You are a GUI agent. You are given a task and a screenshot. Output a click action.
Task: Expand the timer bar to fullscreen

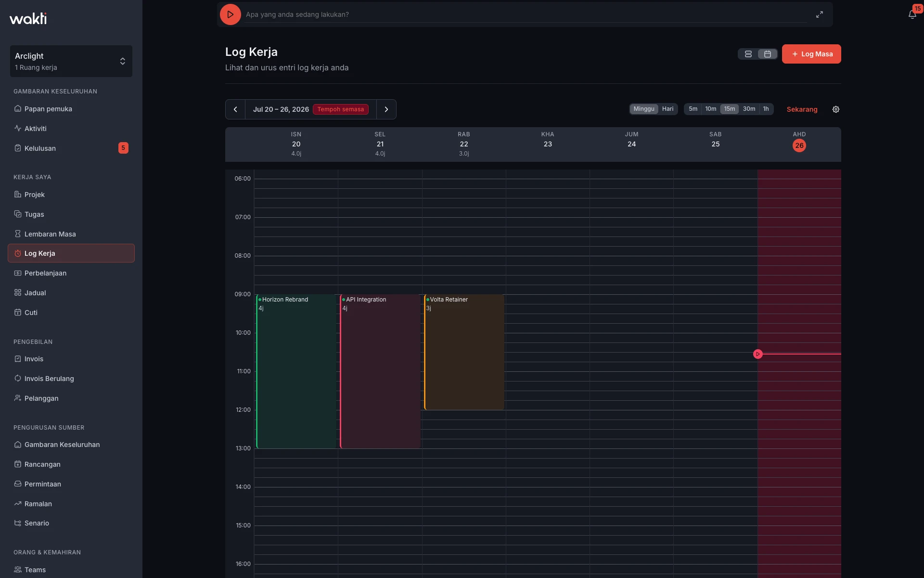pos(819,14)
